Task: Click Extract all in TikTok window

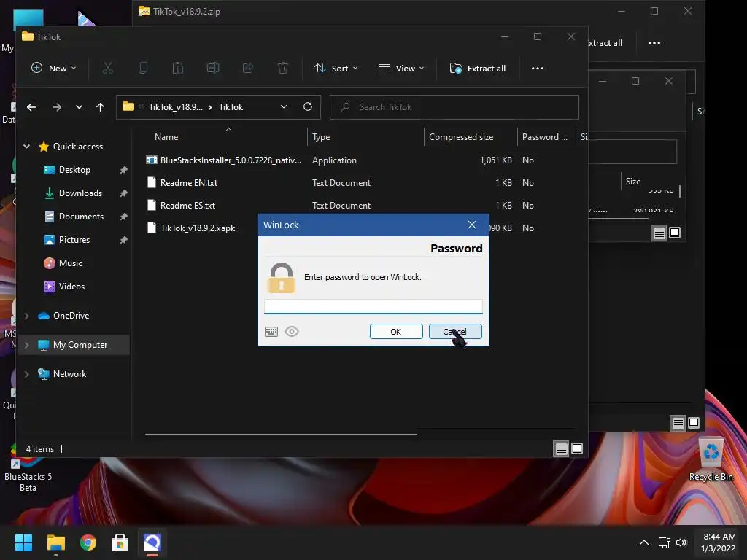Action: 477,68
